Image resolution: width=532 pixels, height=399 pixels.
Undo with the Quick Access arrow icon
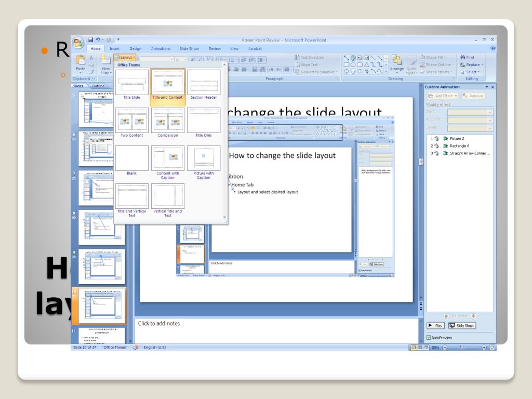98,39
